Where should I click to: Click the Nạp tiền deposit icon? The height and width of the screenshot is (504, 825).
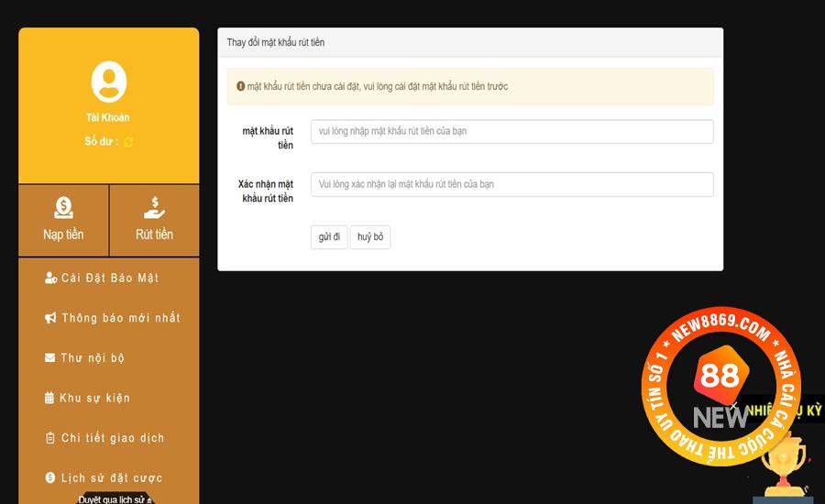point(63,208)
